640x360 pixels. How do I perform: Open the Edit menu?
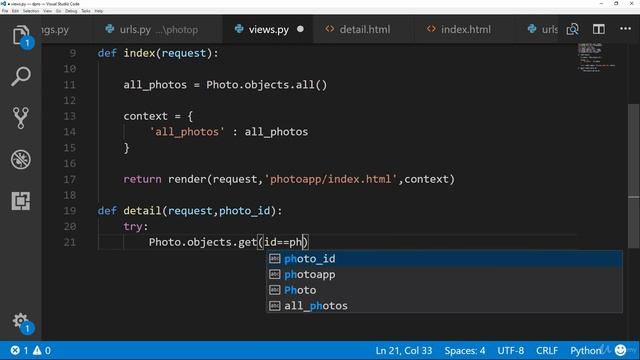tap(16, 11)
